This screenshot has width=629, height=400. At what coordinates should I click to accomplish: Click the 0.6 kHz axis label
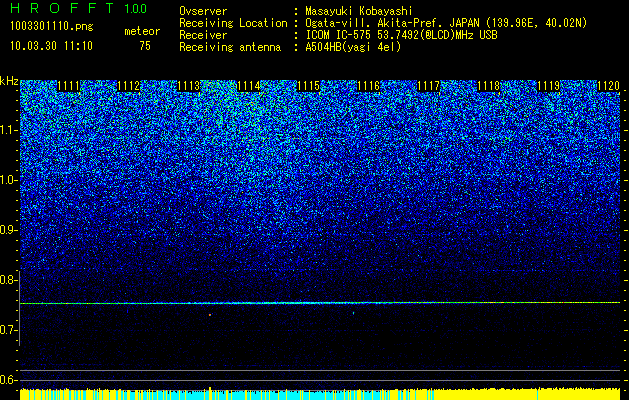(x=8, y=380)
